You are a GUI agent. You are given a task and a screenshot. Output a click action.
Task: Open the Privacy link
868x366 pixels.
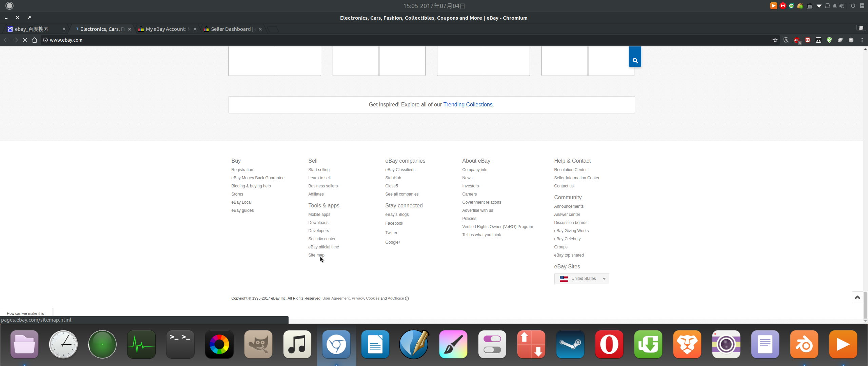click(357, 299)
